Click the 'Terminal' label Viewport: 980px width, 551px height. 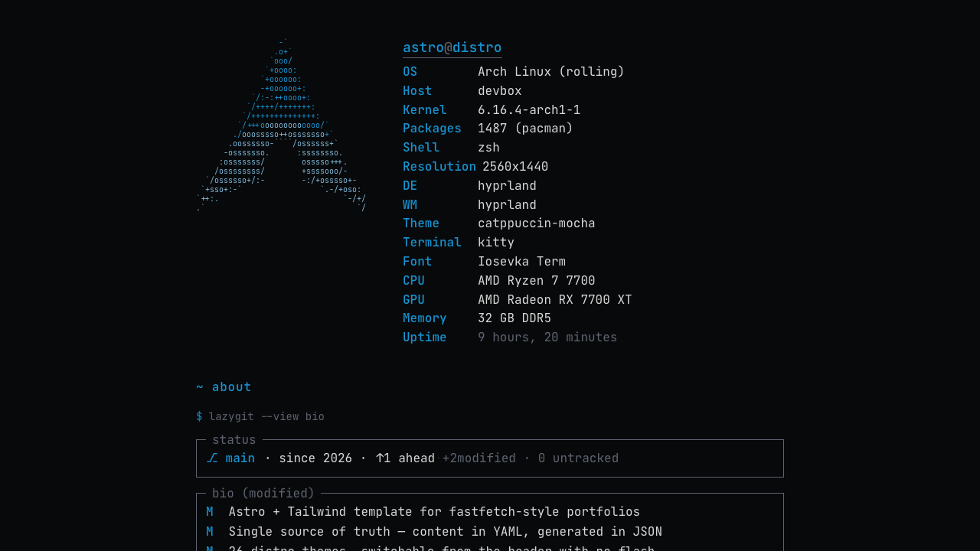(x=433, y=243)
